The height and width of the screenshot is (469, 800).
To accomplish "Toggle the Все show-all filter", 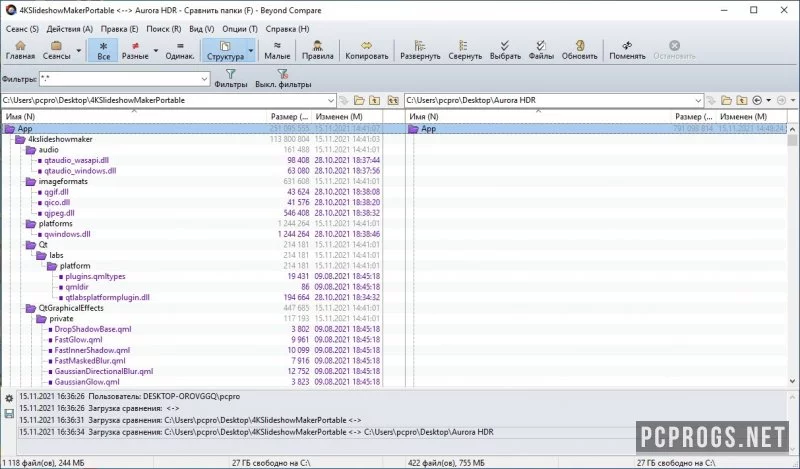I will (x=103, y=50).
